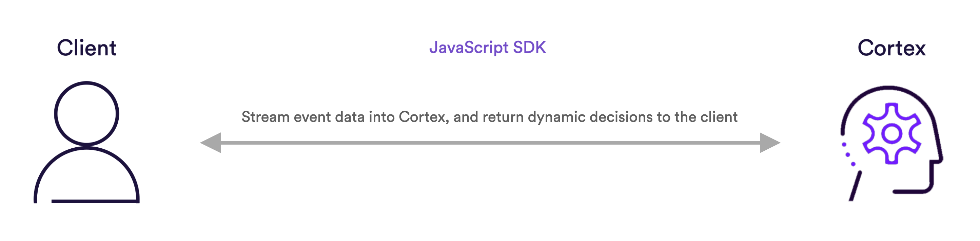
Task: Click the neck line of Cortex head icon
Action: pyautogui.click(x=855, y=186)
